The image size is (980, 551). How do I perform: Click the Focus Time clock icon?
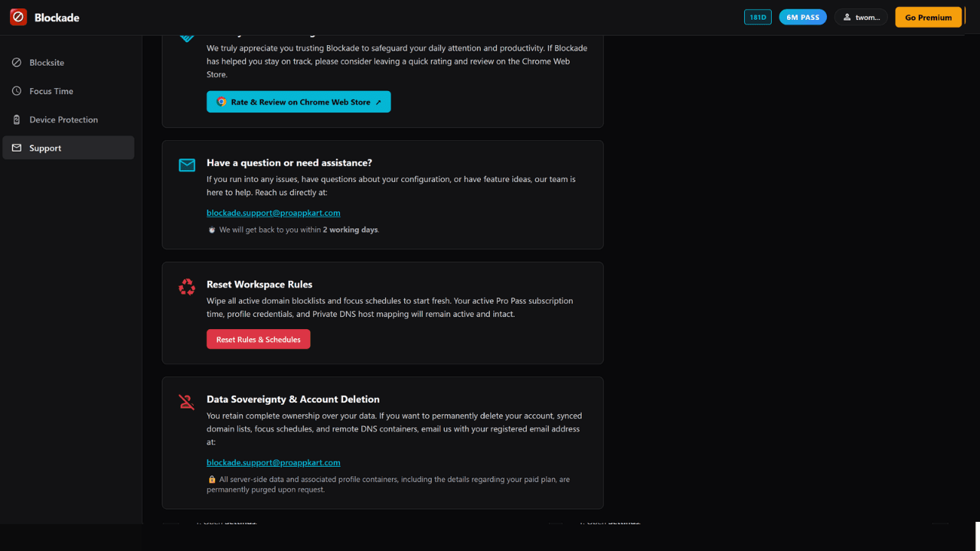17,91
